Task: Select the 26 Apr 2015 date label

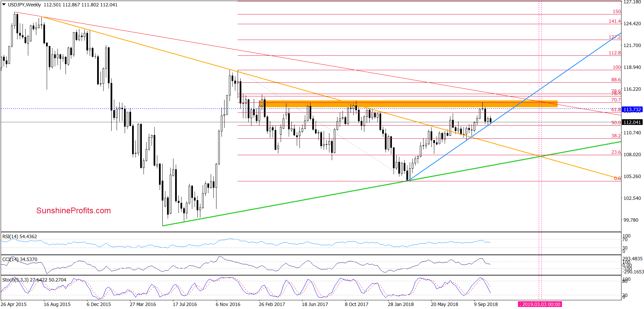Action: pyautogui.click(x=14, y=304)
